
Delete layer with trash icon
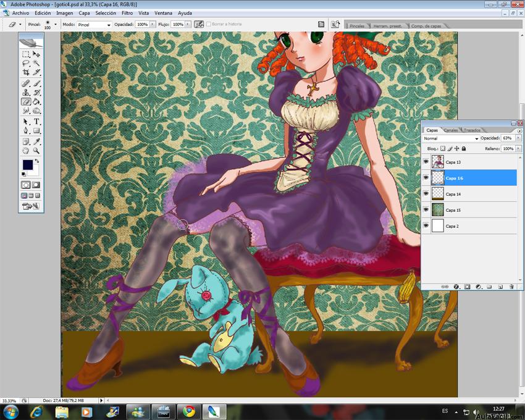[511, 287]
